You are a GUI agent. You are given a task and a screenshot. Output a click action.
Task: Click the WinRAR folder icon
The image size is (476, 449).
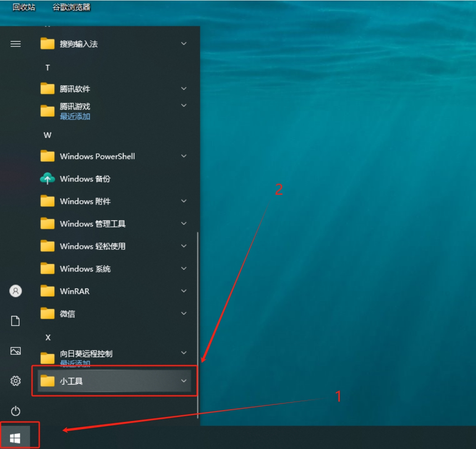point(47,291)
